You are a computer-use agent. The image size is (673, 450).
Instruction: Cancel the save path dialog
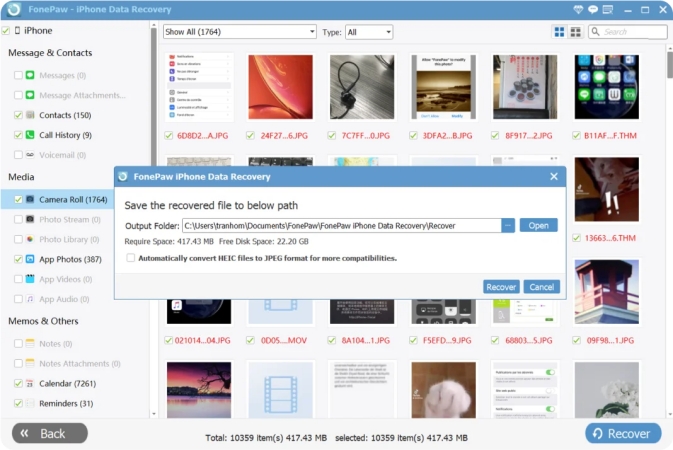[x=541, y=287]
